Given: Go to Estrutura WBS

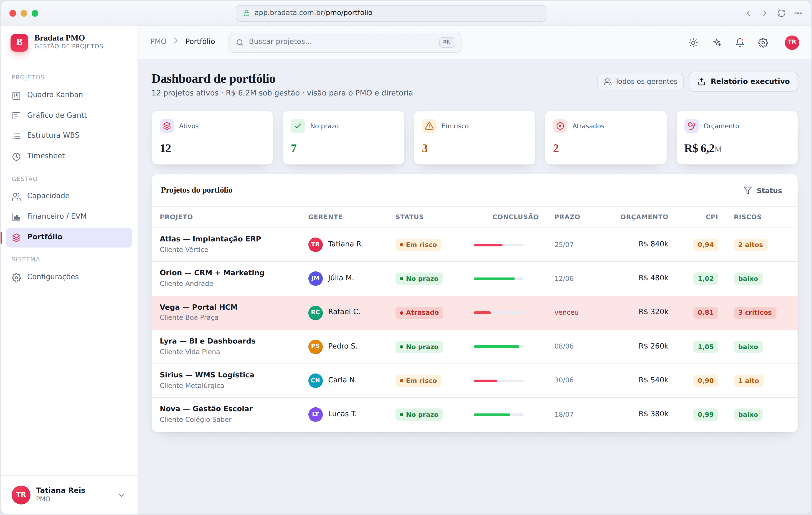Looking at the screenshot, I should pyautogui.click(x=69, y=135).
